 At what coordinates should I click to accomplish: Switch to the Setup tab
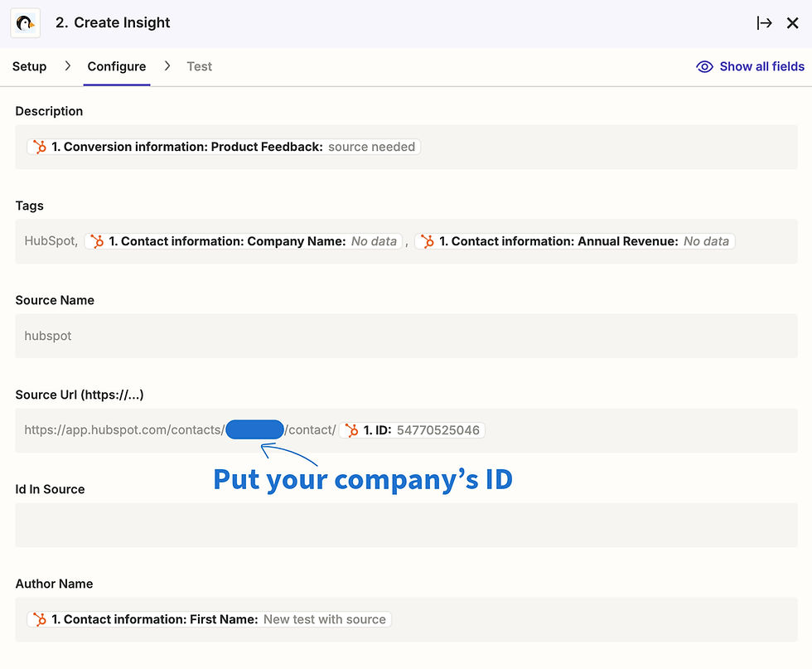click(29, 66)
